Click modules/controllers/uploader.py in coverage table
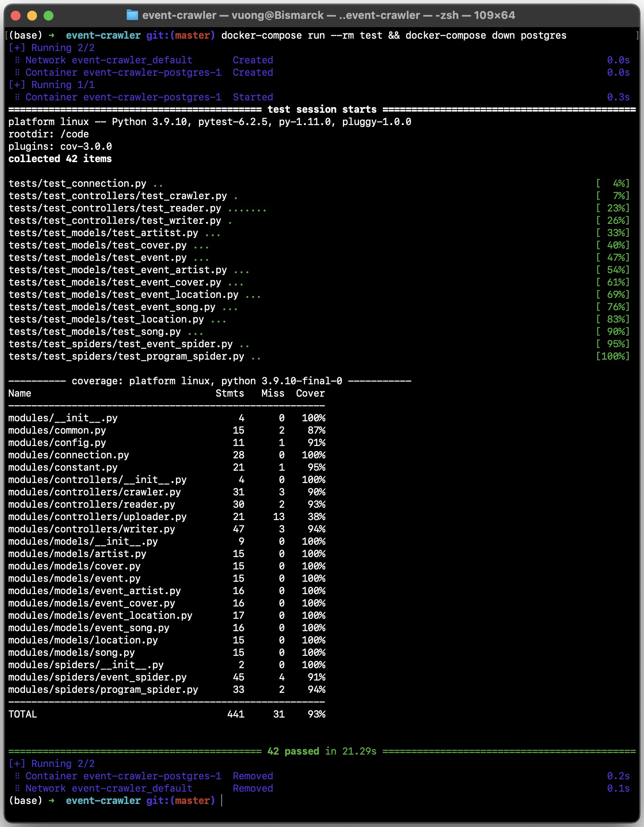644x827 pixels. coord(97,517)
